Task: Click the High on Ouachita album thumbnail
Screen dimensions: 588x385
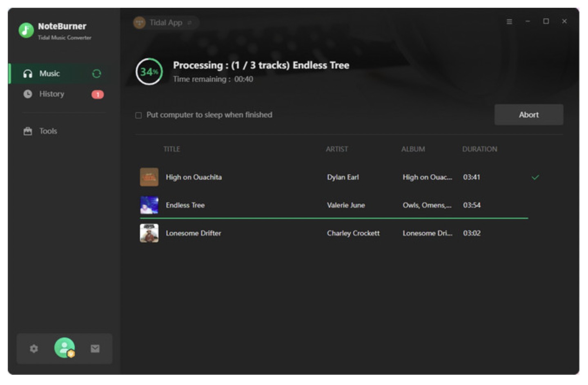Action: pos(149,177)
